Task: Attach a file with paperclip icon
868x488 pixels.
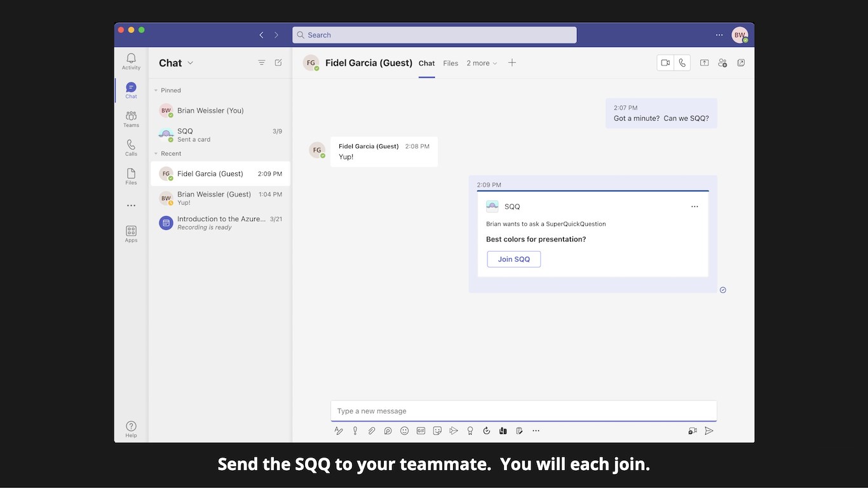Action: [372, 431]
